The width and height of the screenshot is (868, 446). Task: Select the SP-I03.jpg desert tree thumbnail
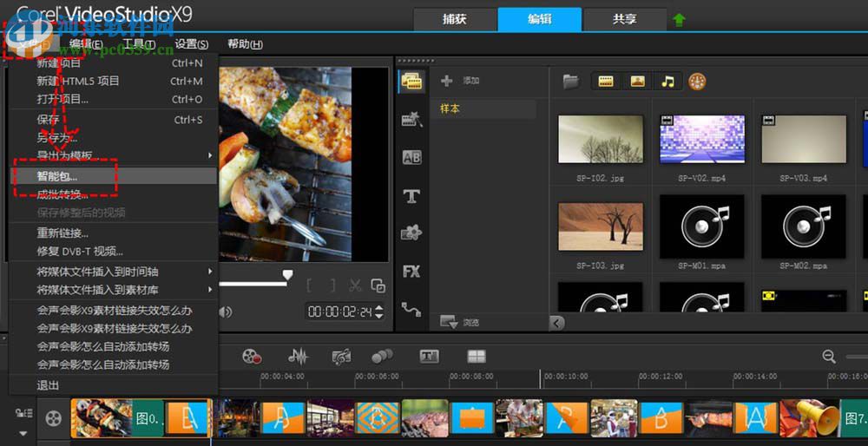point(601,226)
